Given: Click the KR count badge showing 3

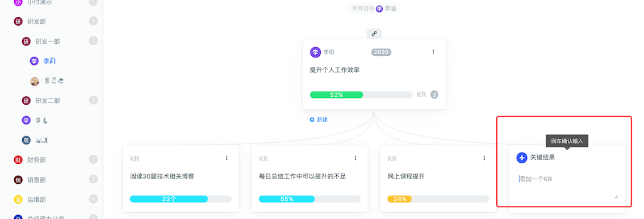Looking at the screenshot, I should (434, 94).
